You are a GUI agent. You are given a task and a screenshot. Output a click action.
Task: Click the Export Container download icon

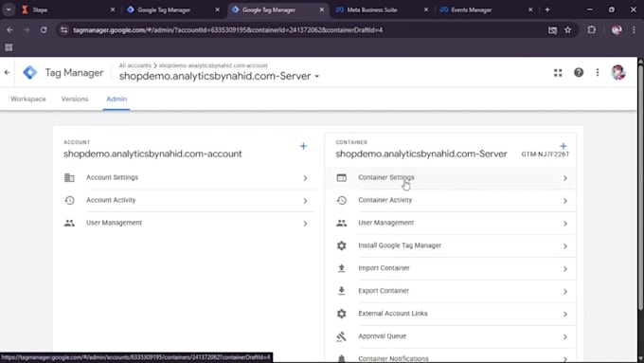pyautogui.click(x=341, y=291)
